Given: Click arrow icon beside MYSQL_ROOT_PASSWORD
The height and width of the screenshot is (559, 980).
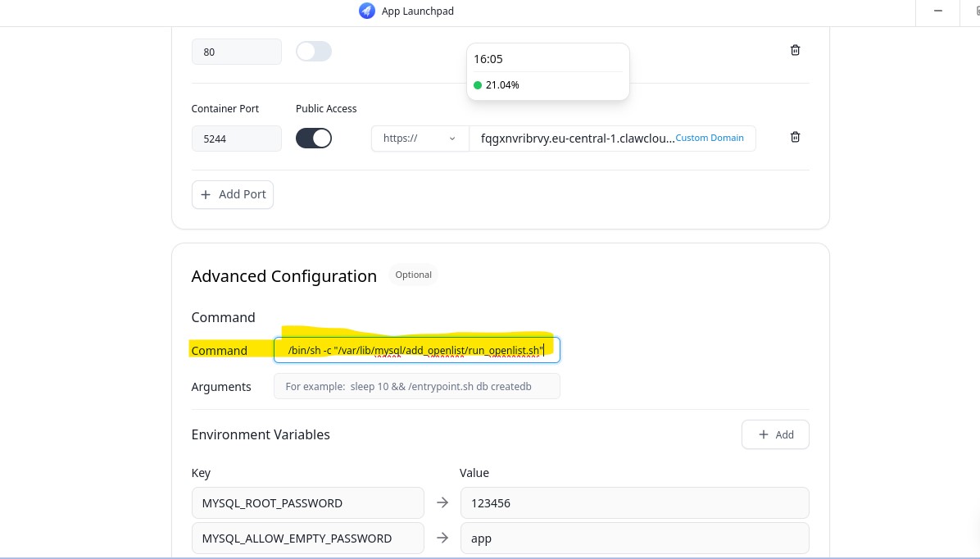Looking at the screenshot, I should [x=442, y=502].
